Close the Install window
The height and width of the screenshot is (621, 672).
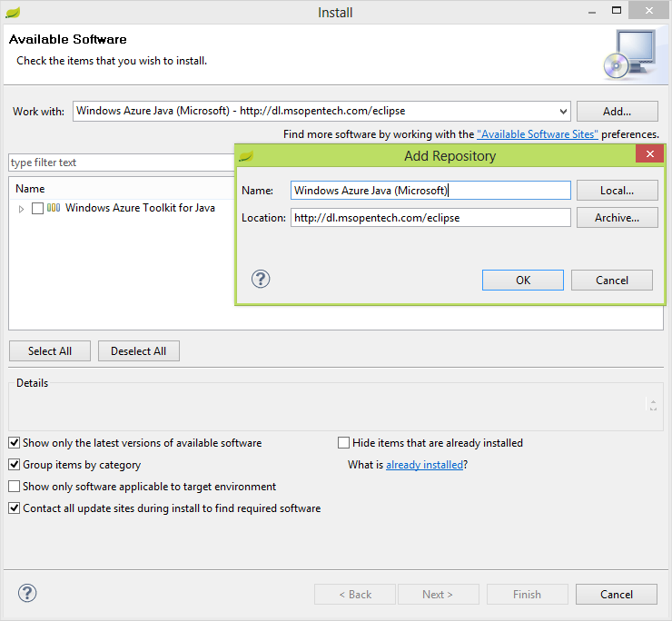click(649, 10)
